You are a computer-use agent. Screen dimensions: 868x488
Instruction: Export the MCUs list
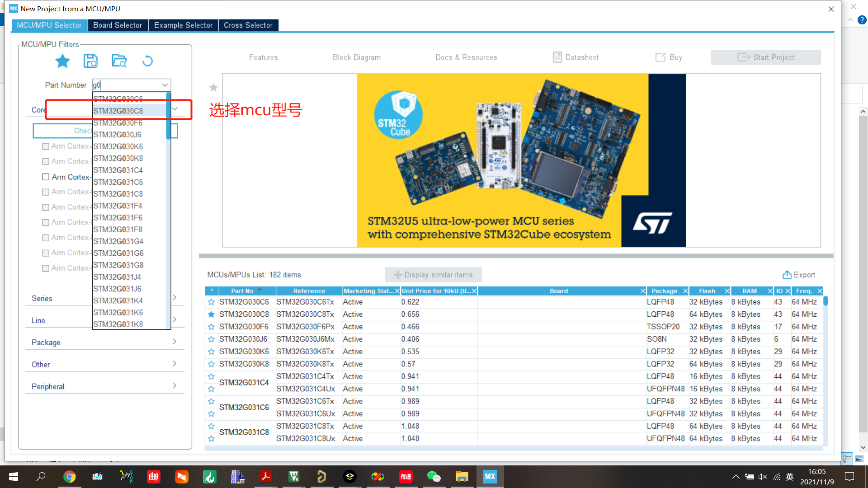click(x=799, y=275)
